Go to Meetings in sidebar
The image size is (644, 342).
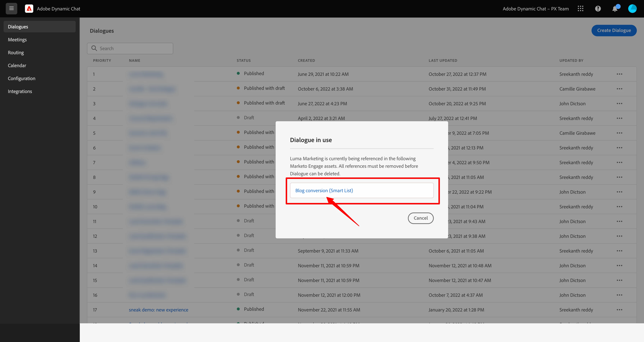[17, 40]
